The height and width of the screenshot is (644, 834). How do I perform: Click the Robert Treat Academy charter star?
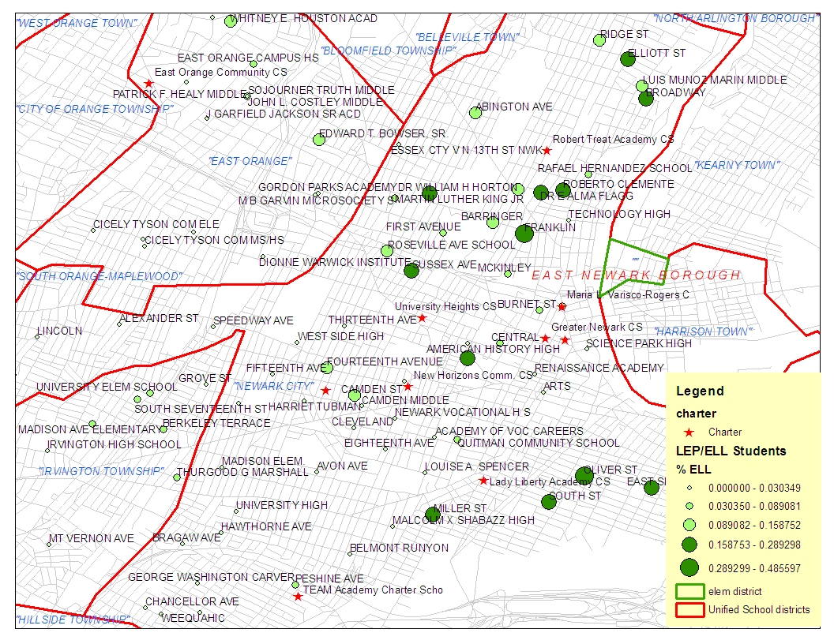tap(547, 150)
